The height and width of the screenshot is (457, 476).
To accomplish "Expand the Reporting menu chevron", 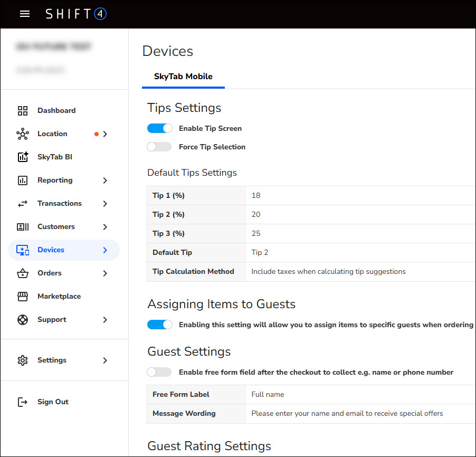I will [104, 180].
